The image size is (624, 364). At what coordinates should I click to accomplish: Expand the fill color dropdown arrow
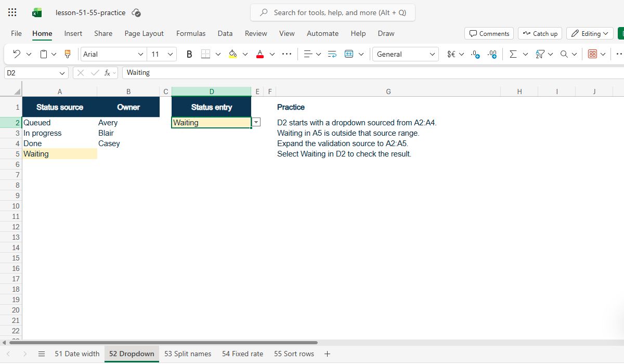tap(245, 54)
